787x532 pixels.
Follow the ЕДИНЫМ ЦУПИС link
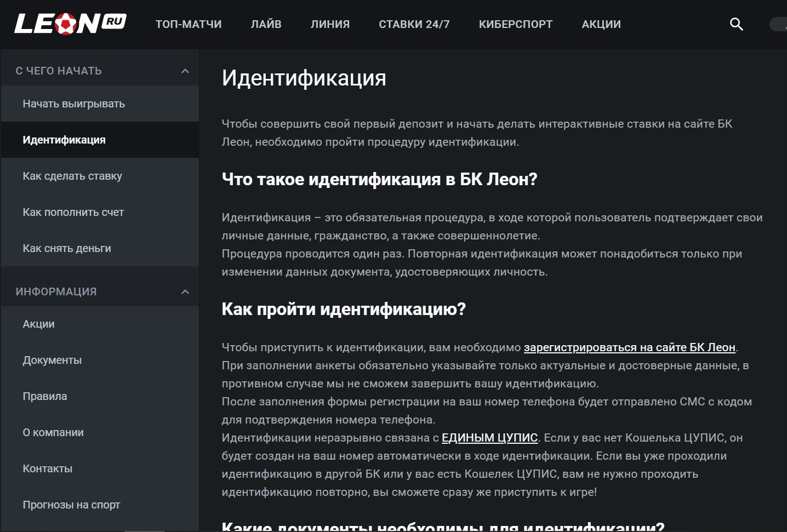(x=489, y=438)
